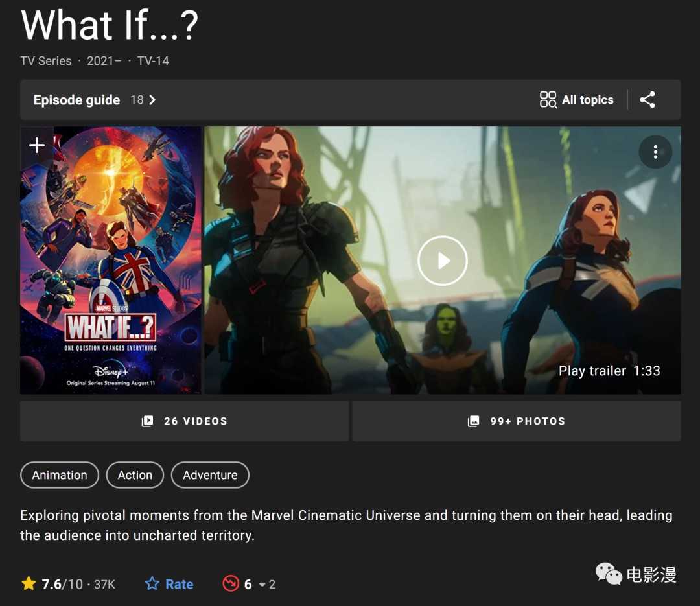Image resolution: width=700 pixels, height=606 pixels.
Task: Open the share icon
Action: click(x=647, y=100)
